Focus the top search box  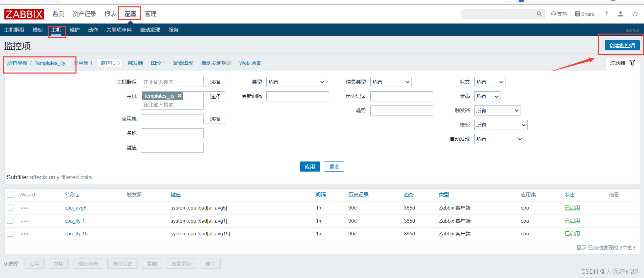point(499,14)
